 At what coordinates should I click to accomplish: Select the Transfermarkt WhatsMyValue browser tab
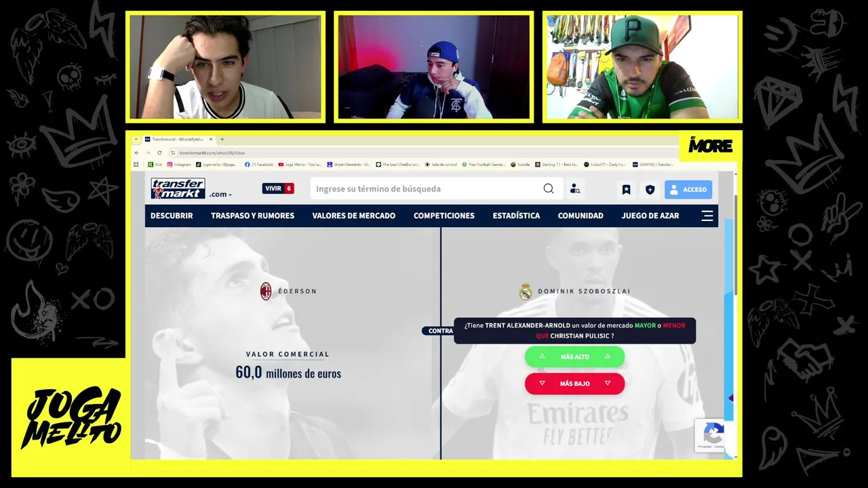(x=178, y=139)
